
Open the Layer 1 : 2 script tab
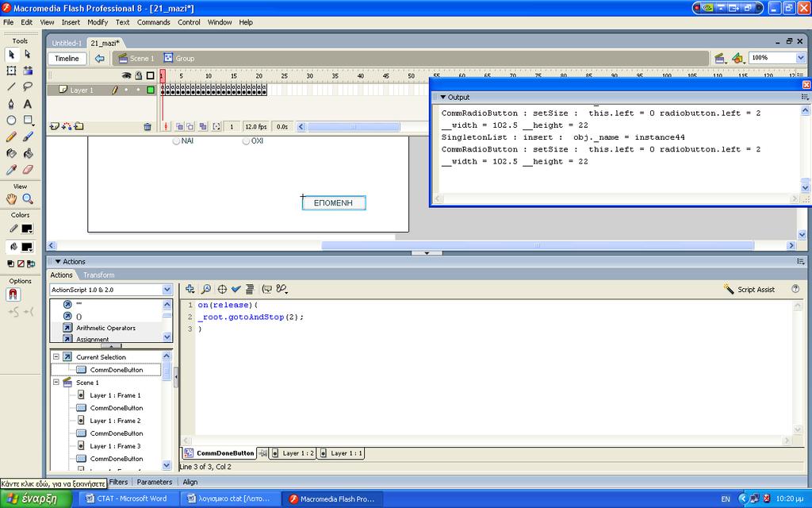tap(293, 453)
